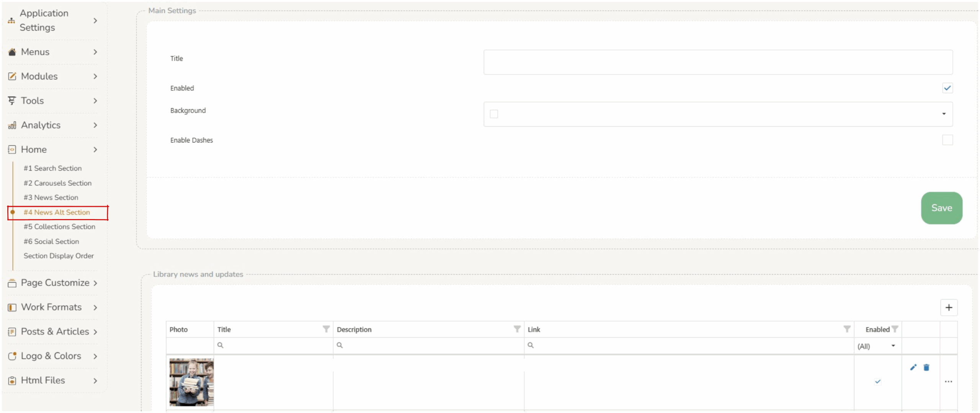Open #5 Collections Section in sidebar
Image resolution: width=980 pixels, height=413 pixels.
[59, 227]
